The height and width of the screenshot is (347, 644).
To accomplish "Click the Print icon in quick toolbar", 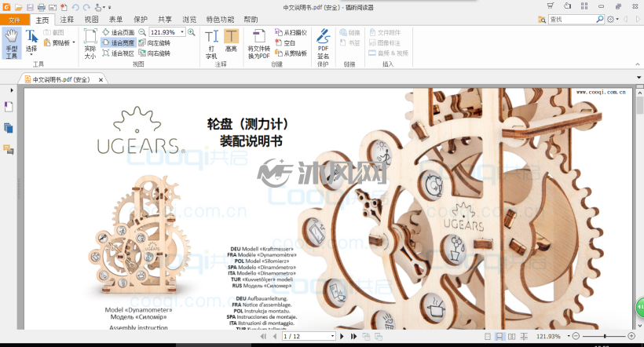I will pos(41,7).
